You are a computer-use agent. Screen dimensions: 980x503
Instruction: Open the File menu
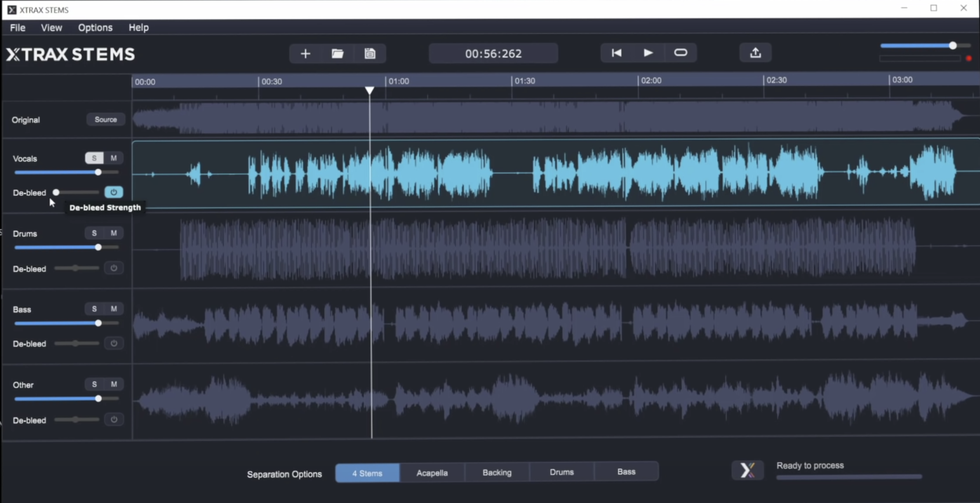point(17,27)
